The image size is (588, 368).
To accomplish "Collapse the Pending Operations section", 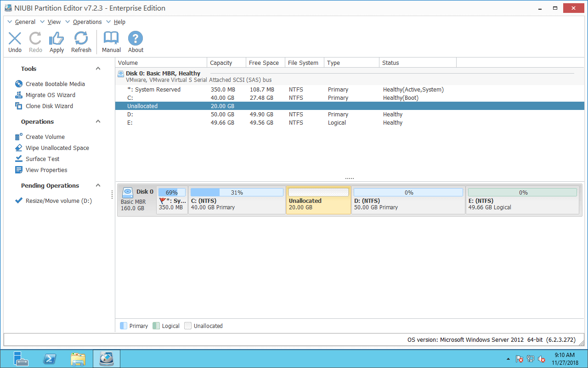I will click(98, 185).
